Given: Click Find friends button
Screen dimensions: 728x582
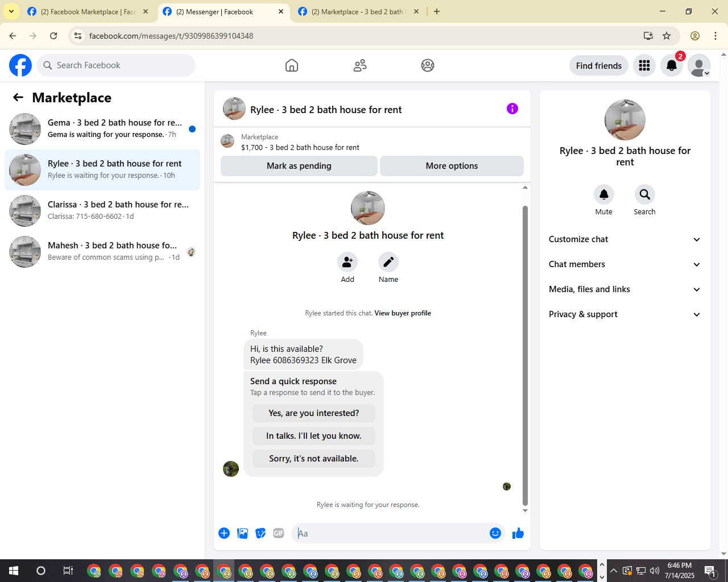Looking at the screenshot, I should [599, 65].
